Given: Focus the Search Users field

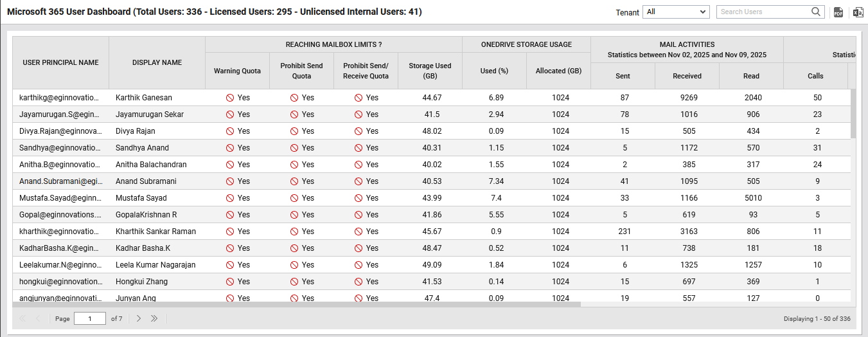Looking at the screenshot, I should [x=763, y=12].
